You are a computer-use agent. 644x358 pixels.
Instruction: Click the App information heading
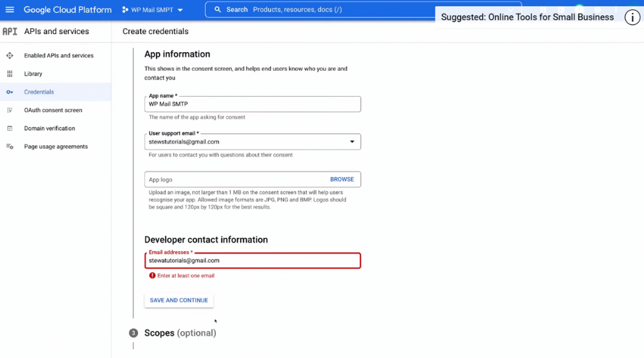177,54
